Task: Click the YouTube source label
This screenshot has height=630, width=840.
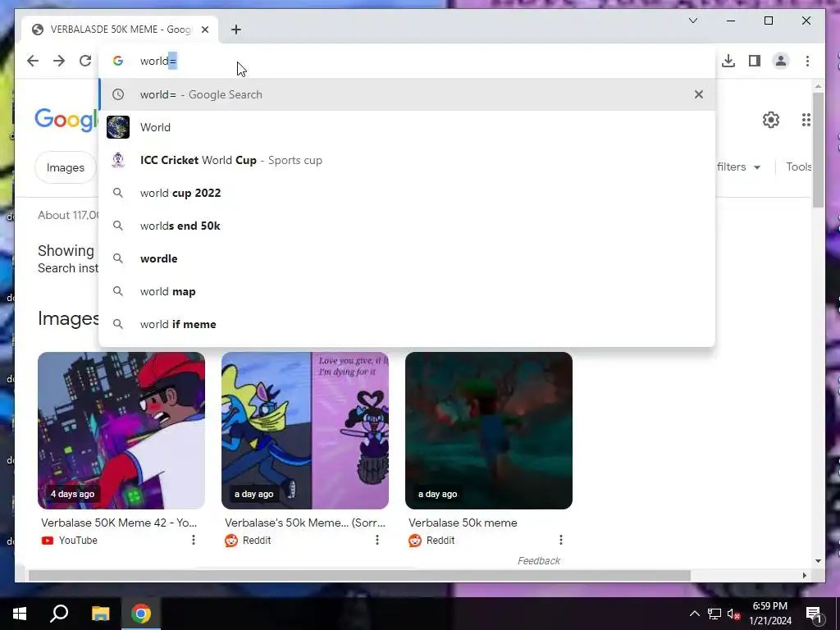Action: [x=78, y=541]
